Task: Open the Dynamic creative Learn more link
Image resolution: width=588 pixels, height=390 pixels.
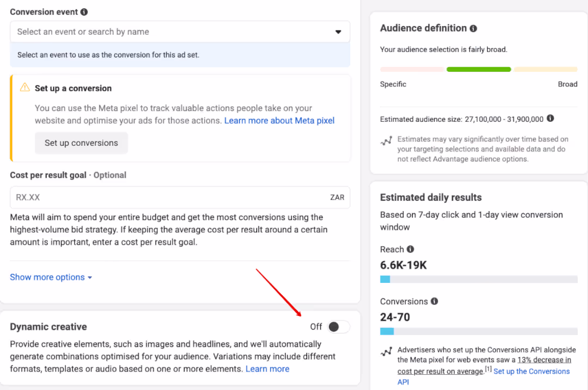Action: [267, 369]
